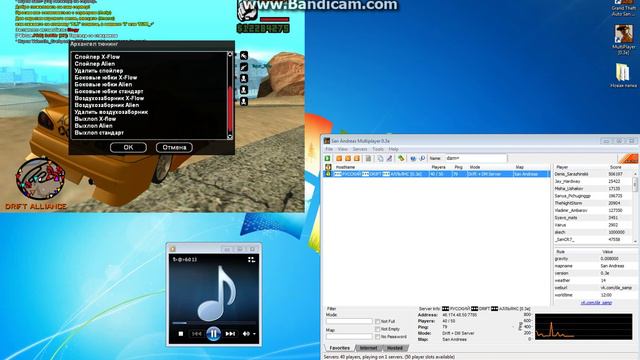640x360 pixels.
Task: Stop playback in the media player
Action: (181, 333)
